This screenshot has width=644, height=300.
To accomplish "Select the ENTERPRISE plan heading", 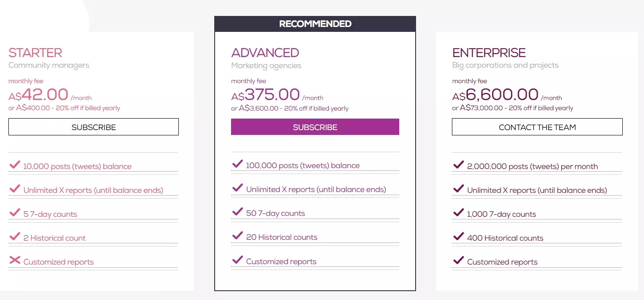I will pos(489,53).
